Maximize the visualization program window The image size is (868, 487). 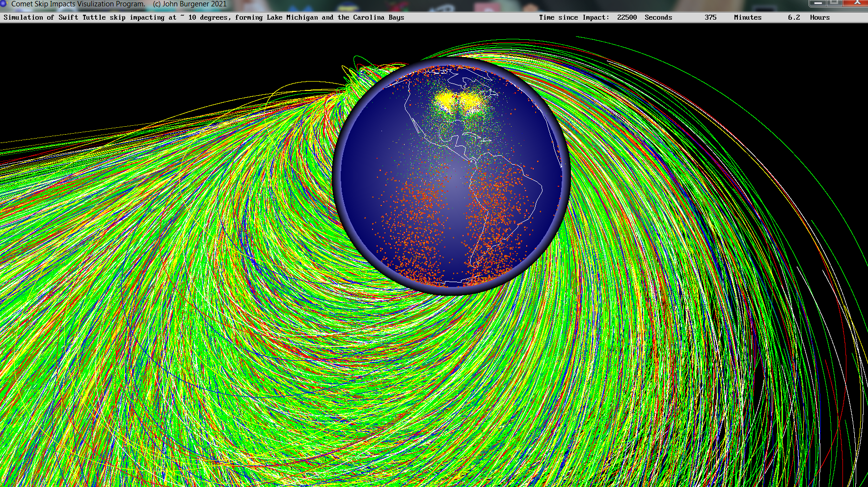pos(834,3)
